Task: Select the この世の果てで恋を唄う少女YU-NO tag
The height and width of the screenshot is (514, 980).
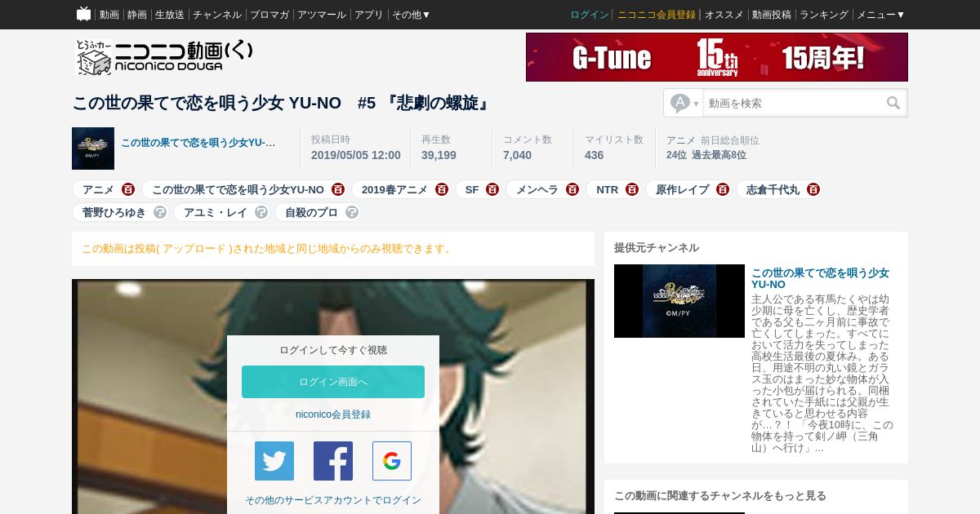Action: click(238, 189)
